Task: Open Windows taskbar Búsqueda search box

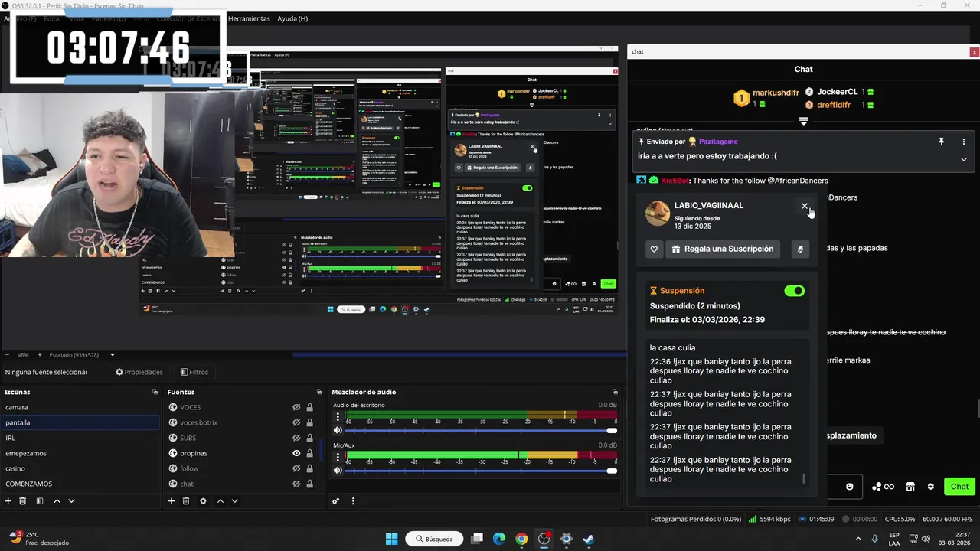Action: point(434,539)
